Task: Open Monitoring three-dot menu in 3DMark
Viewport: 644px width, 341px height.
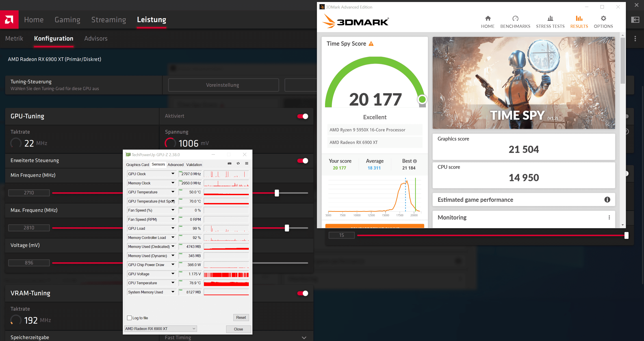Action: coord(609,217)
